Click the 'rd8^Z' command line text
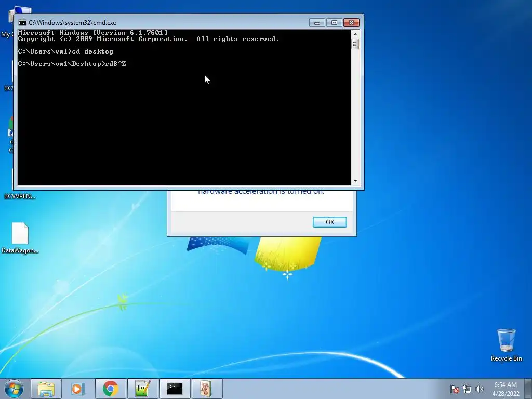 point(116,64)
